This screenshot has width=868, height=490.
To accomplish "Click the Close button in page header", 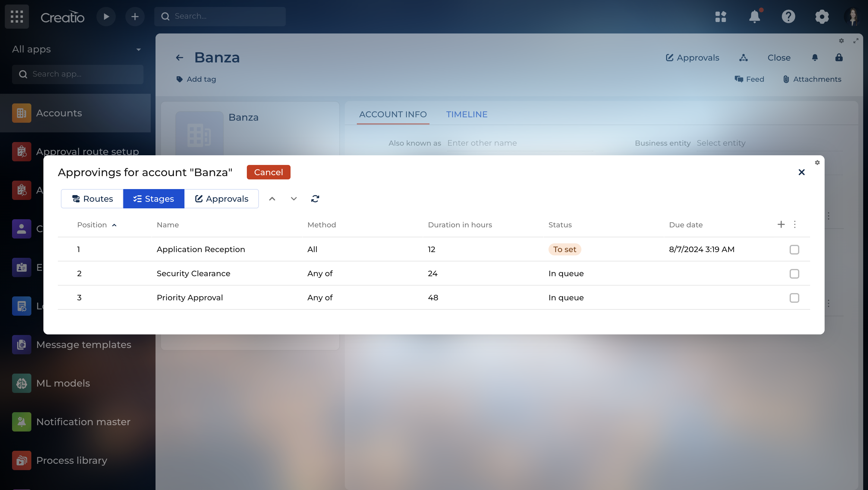I will point(779,58).
